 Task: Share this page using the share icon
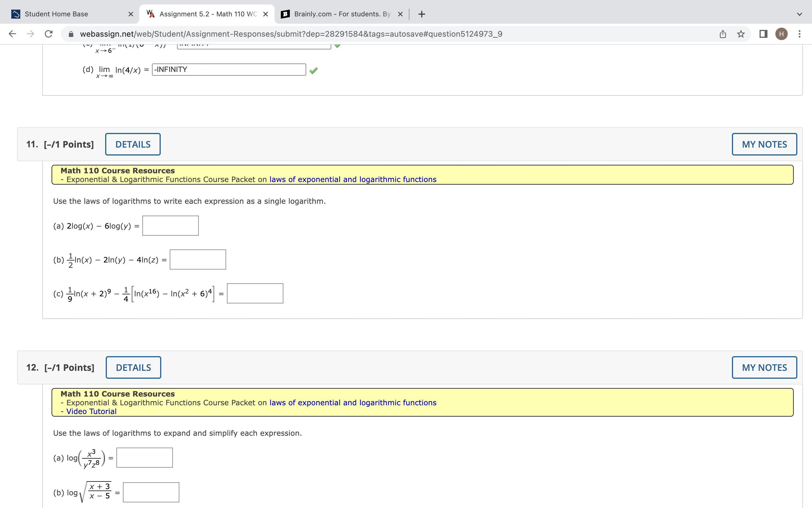[723, 34]
